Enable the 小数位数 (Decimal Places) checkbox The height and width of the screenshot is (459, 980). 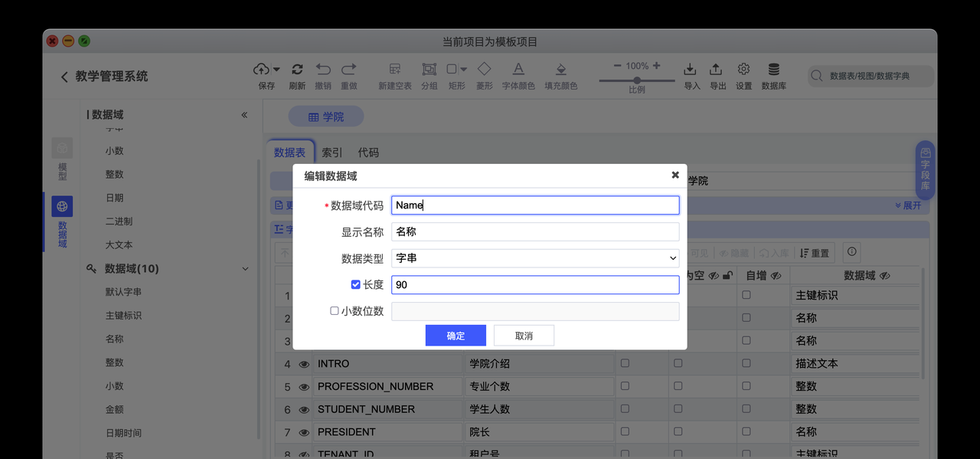pos(334,310)
